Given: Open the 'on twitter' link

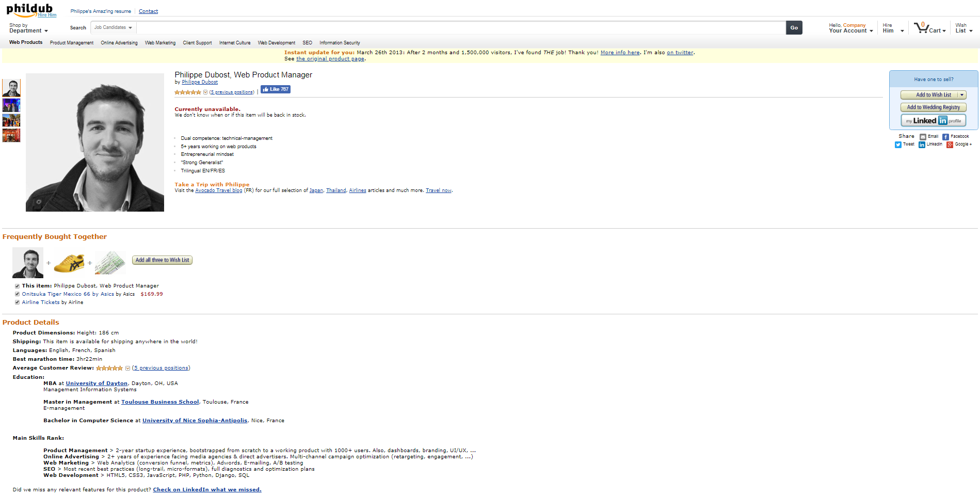Looking at the screenshot, I should coord(680,53).
